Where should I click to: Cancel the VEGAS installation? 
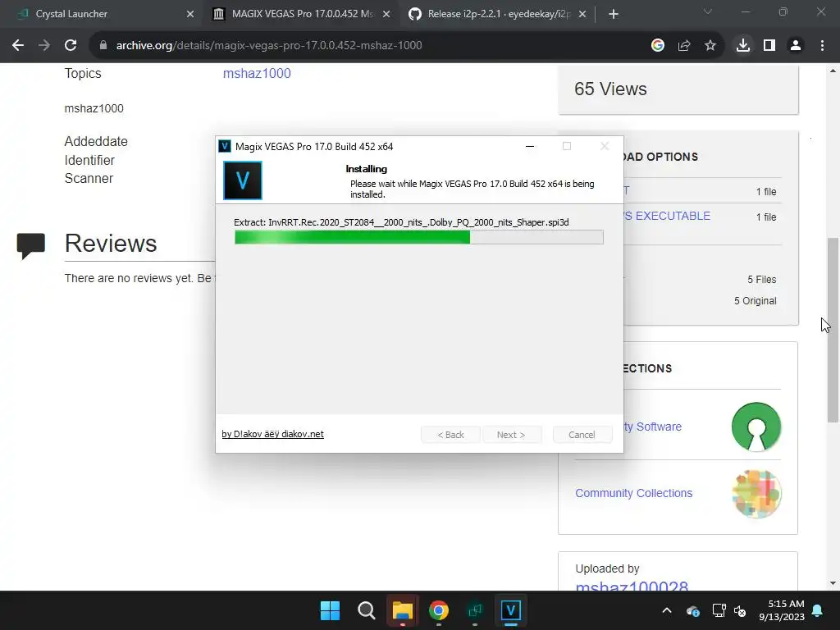tap(582, 435)
